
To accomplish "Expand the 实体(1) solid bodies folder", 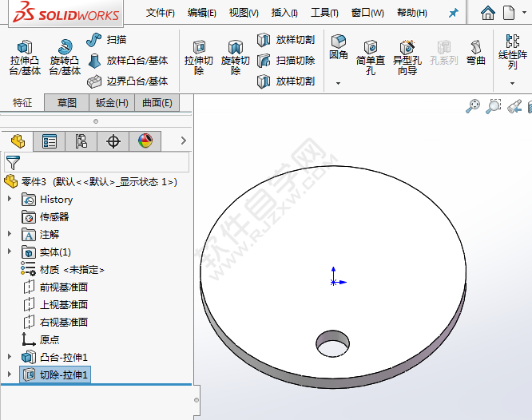I will click(x=10, y=252).
